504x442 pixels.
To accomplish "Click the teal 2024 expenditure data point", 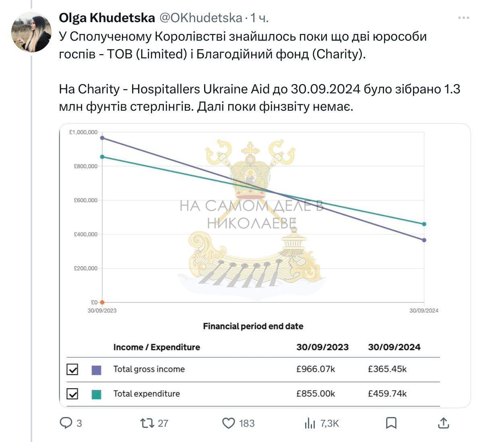I will coord(424,224).
